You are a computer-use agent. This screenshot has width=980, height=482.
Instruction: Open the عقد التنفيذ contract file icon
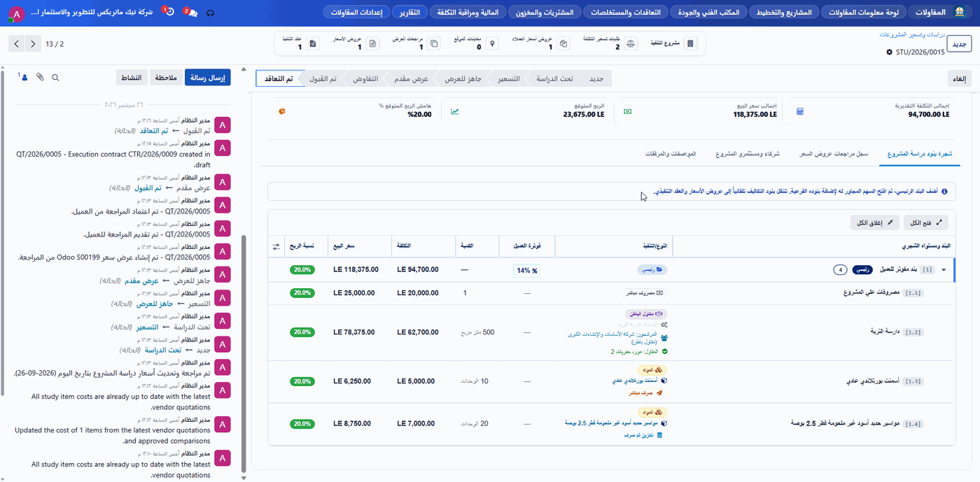(x=313, y=43)
